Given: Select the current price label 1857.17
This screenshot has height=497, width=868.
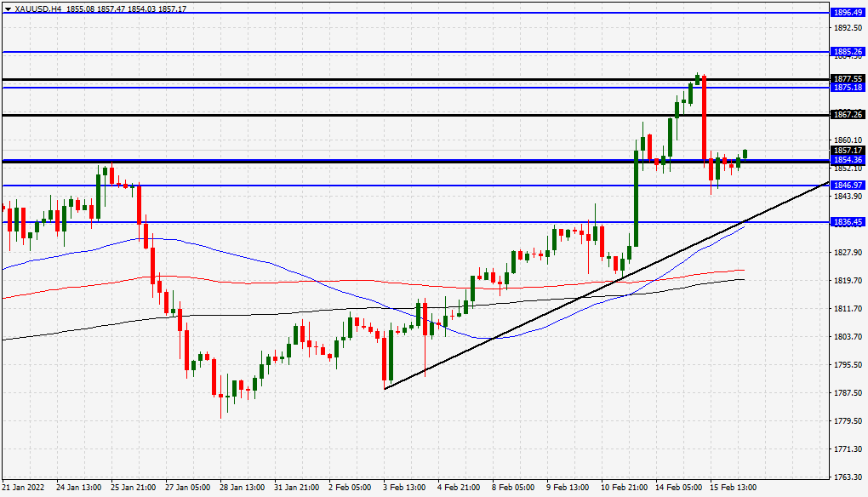Looking at the screenshot, I should 848,151.
